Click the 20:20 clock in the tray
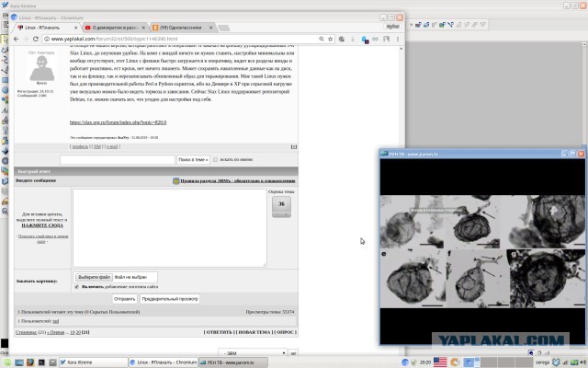Screen dimensions: 588x368 [424, 362]
